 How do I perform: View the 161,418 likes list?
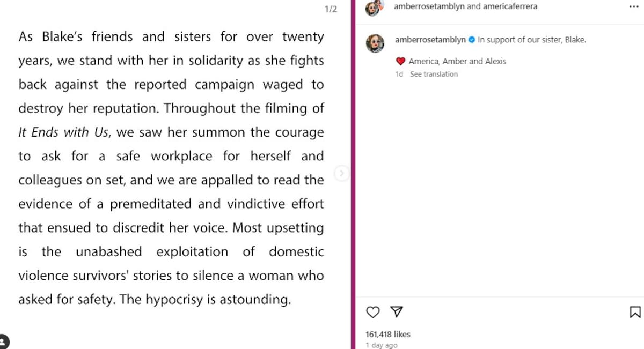pyautogui.click(x=387, y=333)
